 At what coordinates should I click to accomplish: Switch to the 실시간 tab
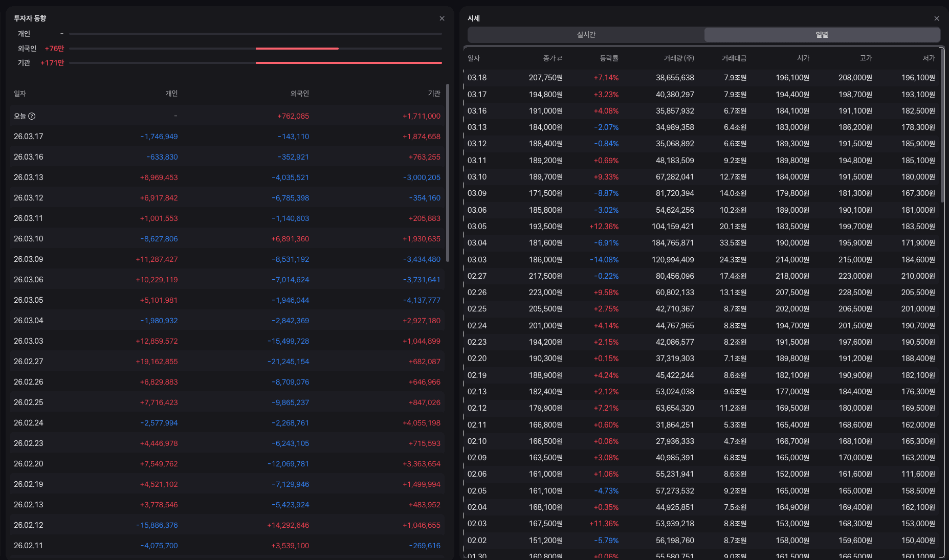(x=586, y=35)
